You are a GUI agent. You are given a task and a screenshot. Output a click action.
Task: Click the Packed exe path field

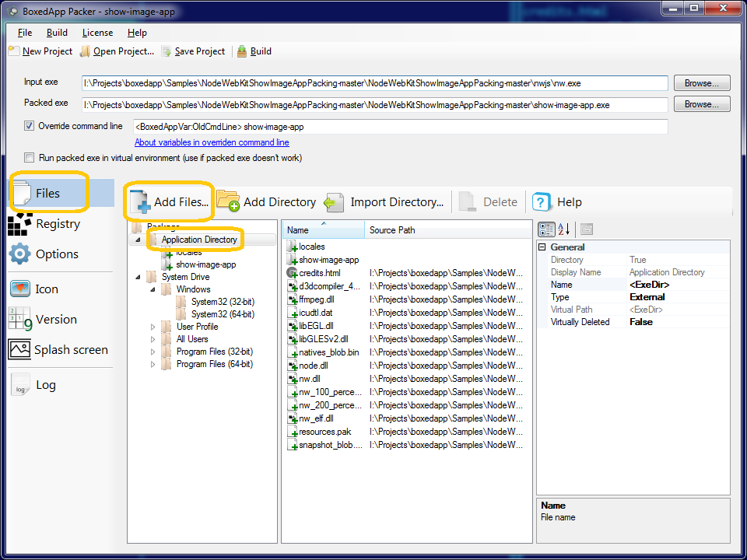click(374, 104)
